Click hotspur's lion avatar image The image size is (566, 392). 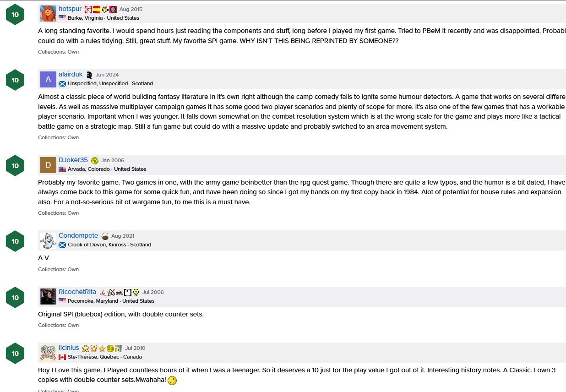pyautogui.click(x=48, y=14)
